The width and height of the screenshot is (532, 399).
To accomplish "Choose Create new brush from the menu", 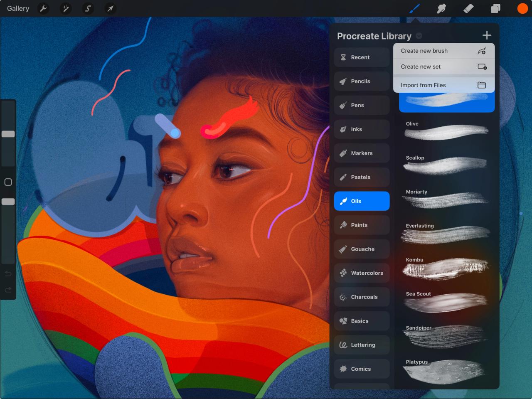I will [443, 50].
